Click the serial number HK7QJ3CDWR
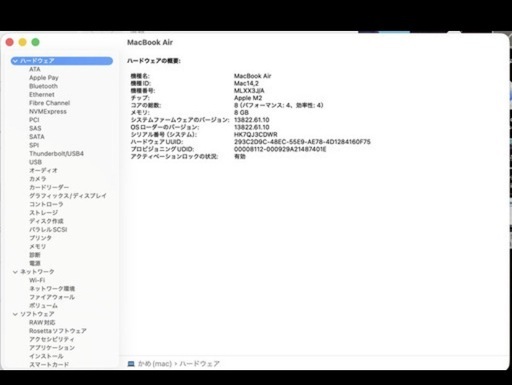The image size is (512, 385). pyautogui.click(x=256, y=135)
